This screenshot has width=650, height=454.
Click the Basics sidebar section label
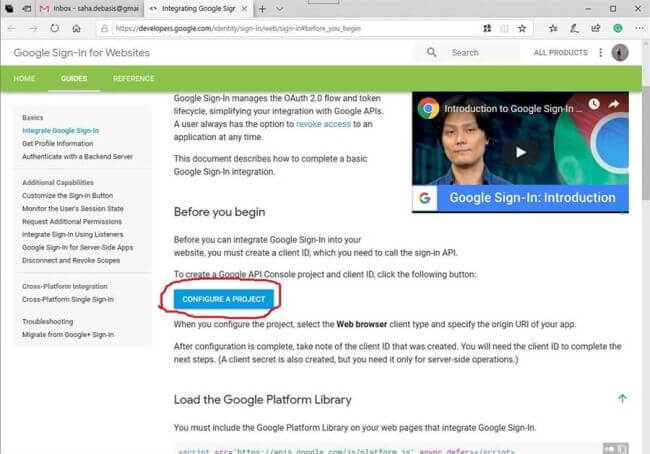tap(33, 117)
